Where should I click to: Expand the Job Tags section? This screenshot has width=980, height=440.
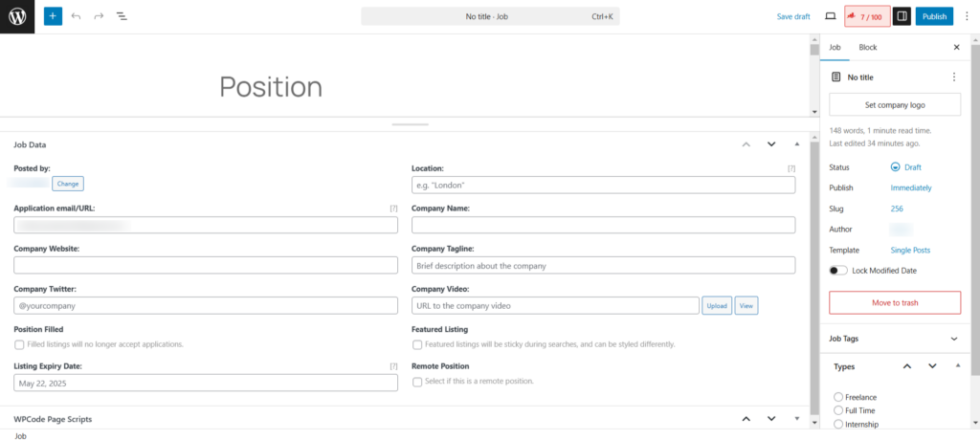tap(954, 339)
